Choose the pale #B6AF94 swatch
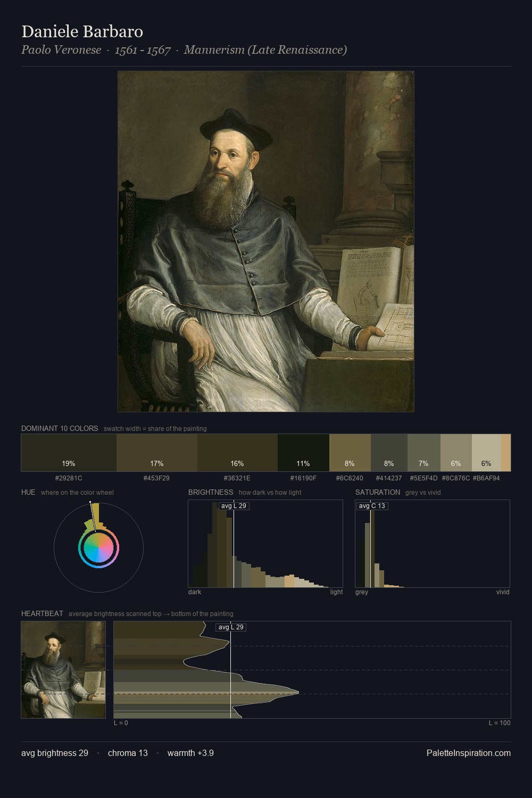The height and width of the screenshot is (798, 532). point(486,453)
